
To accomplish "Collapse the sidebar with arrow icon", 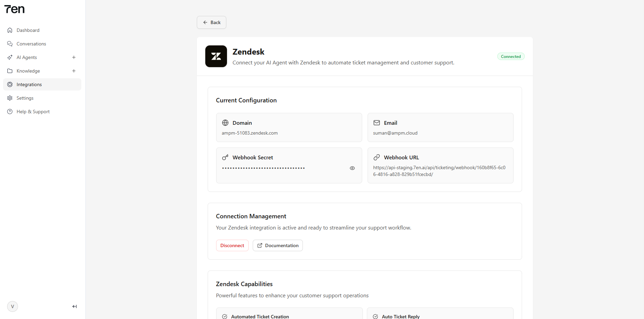I will [x=75, y=306].
